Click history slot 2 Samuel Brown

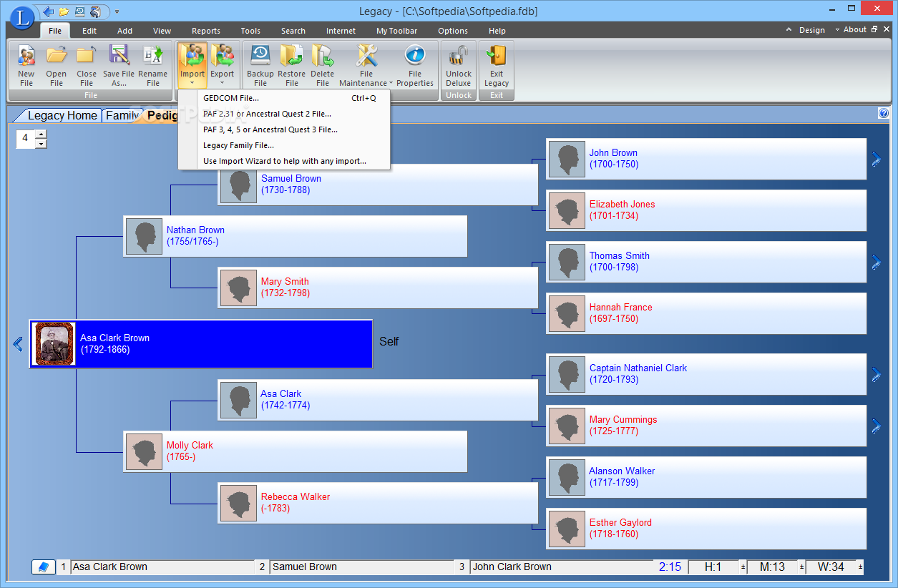(x=363, y=567)
